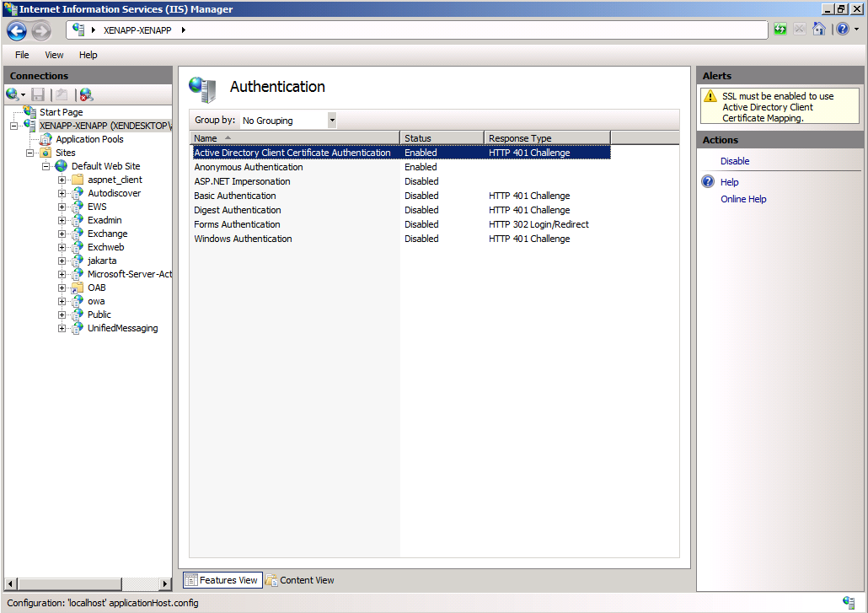Screen dimensions: 868x613
Task: Collapse the Sites tree node
Action: (x=29, y=153)
